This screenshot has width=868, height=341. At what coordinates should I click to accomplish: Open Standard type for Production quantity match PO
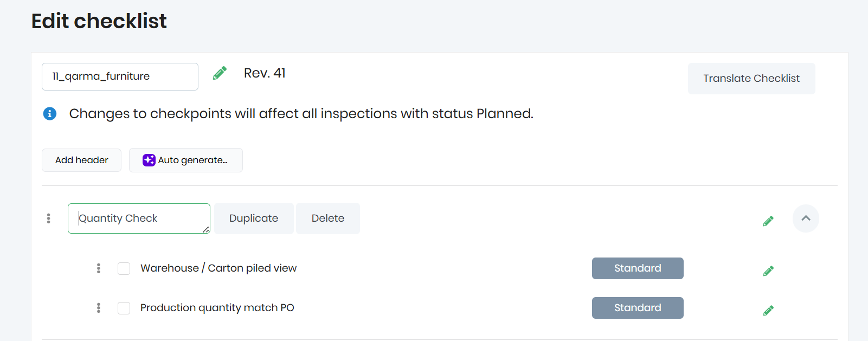click(x=637, y=308)
